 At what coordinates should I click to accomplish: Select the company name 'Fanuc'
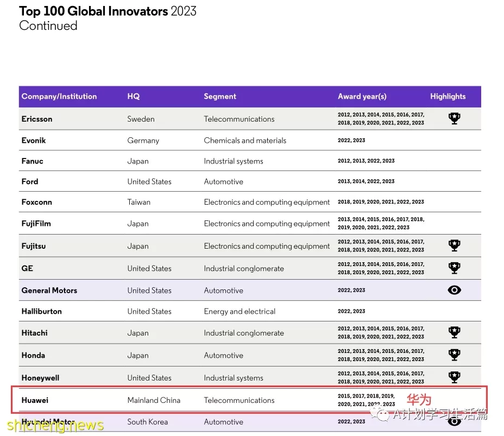point(32,161)
